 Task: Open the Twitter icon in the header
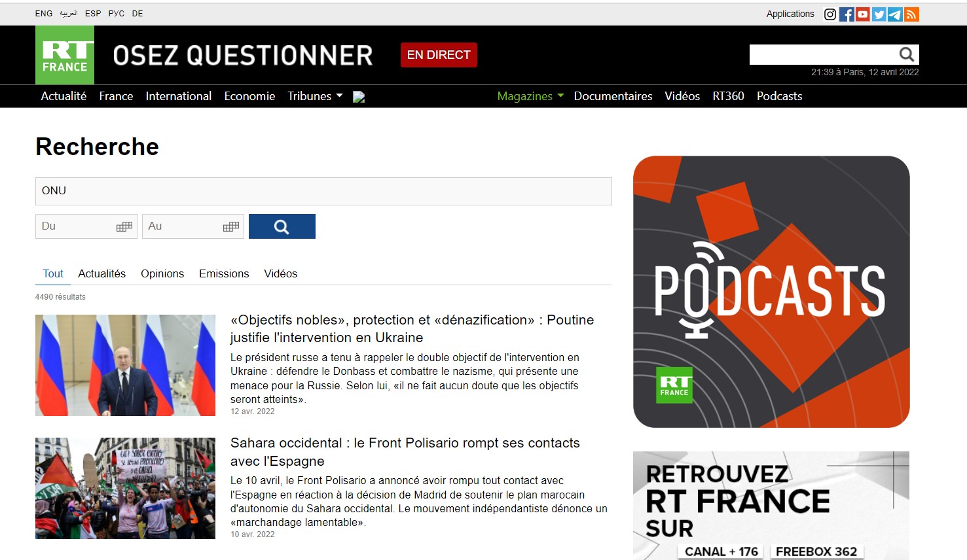tap(879, 14)
